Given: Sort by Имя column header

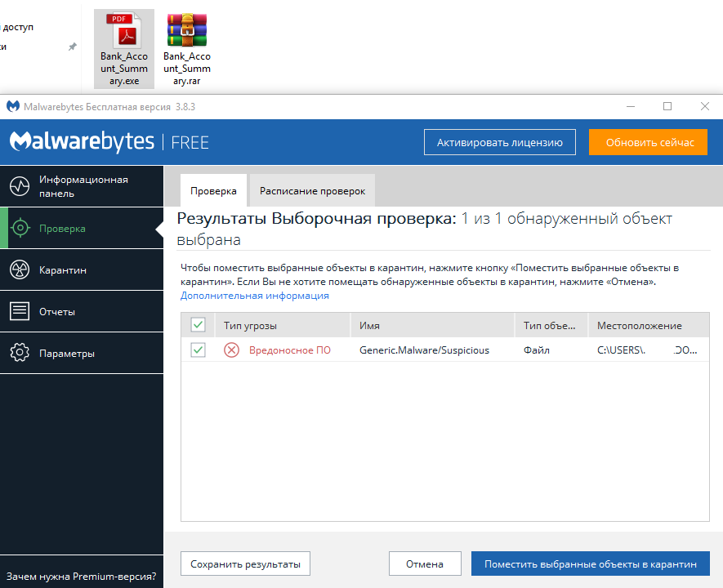Looking at the screenshot, I should tap(432, 325).
